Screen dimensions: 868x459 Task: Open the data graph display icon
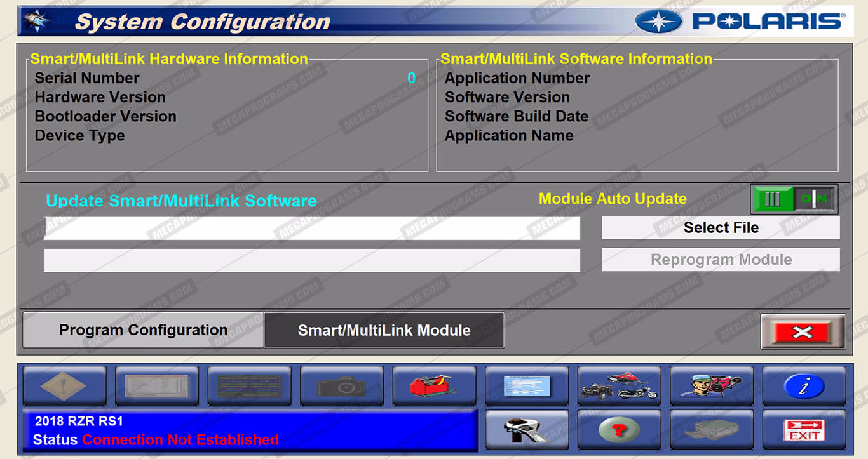[156, 386]
